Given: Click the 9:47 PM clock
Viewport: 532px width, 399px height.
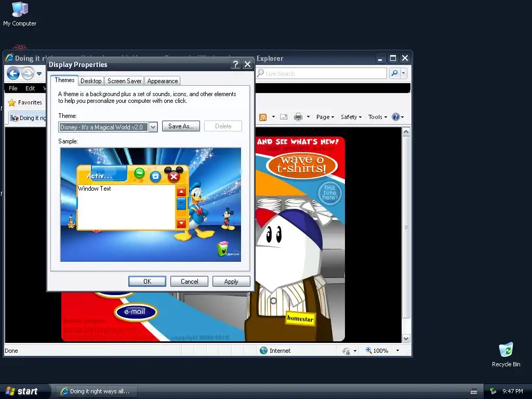Looking at the screenshot, I should pos(512,391).
